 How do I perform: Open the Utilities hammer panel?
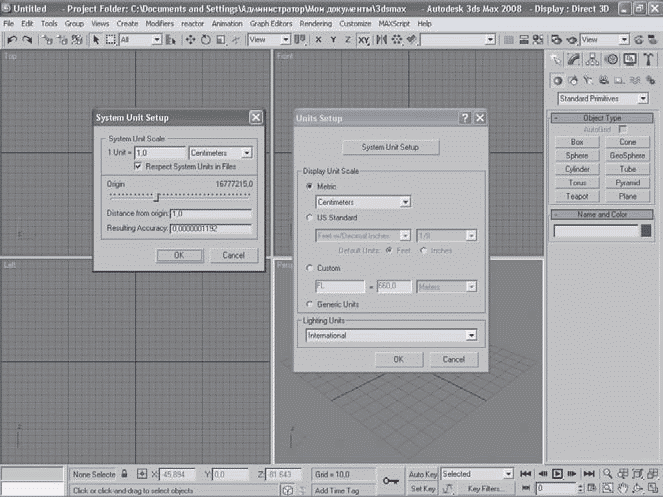(x=649, y=60)
